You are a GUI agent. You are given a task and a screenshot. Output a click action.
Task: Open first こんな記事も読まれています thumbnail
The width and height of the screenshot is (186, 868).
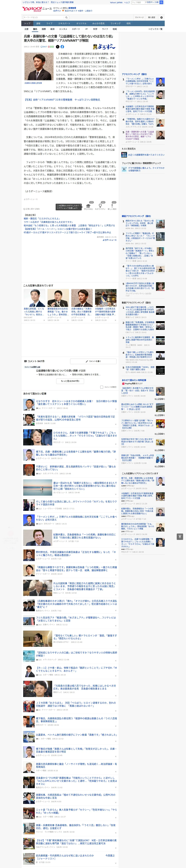[34, 298]
